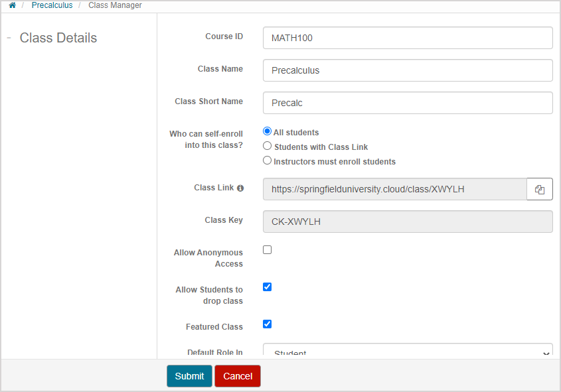
Task: Collapse the Class Details section
Action: coord(9,38)
